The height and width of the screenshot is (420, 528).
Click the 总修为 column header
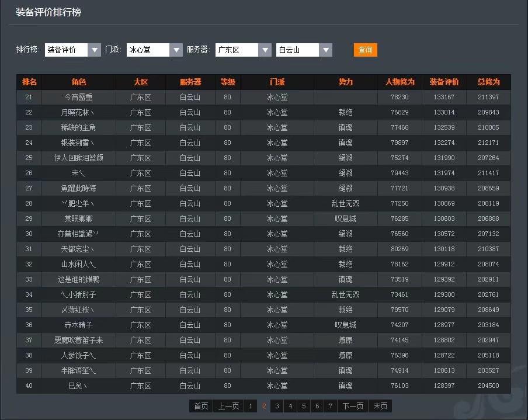(488, 82)
